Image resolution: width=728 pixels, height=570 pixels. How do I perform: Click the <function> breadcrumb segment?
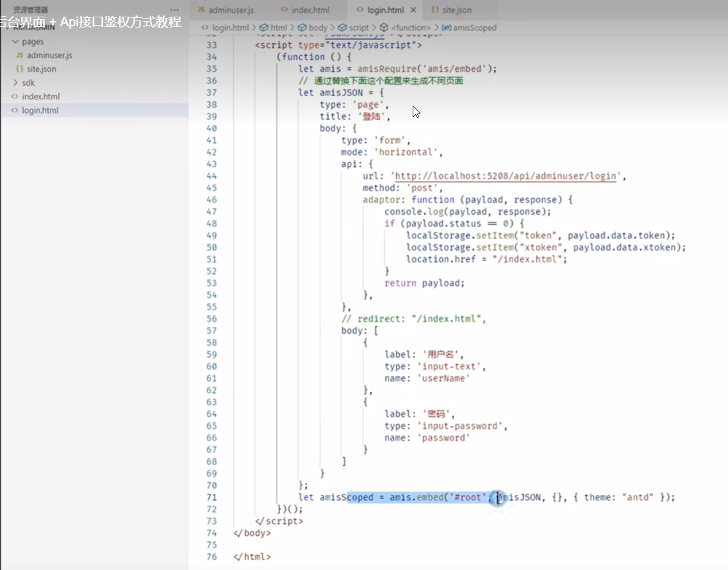pos(411,28)
